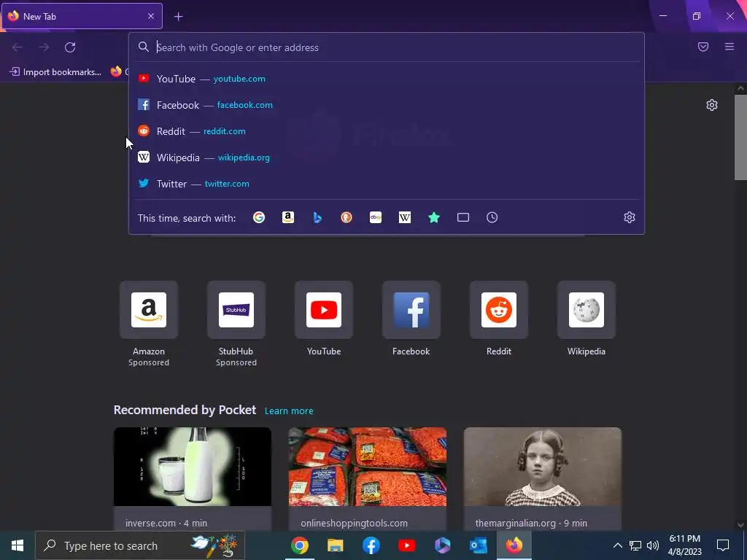Open Facebook app from the taskbar

[x=371, y=545]
